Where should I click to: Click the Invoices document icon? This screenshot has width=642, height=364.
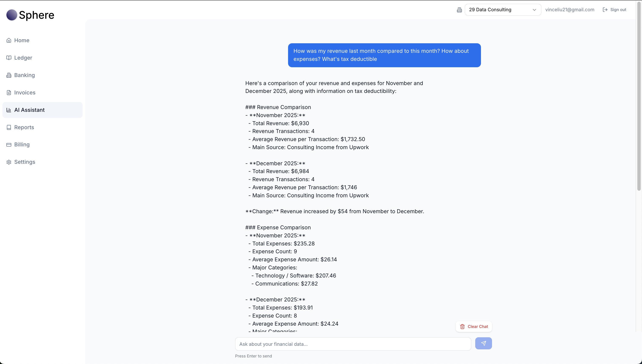click(x=9, y=92)
